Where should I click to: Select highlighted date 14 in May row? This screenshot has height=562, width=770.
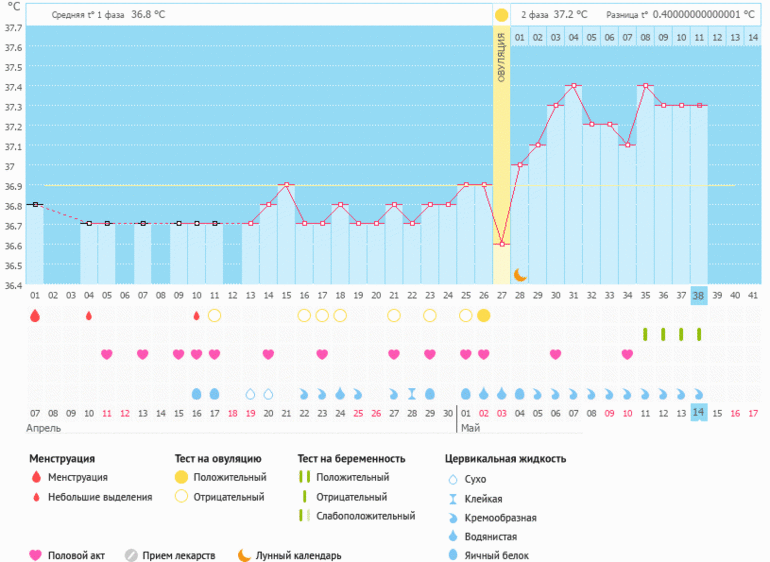(x=698, y=413)
